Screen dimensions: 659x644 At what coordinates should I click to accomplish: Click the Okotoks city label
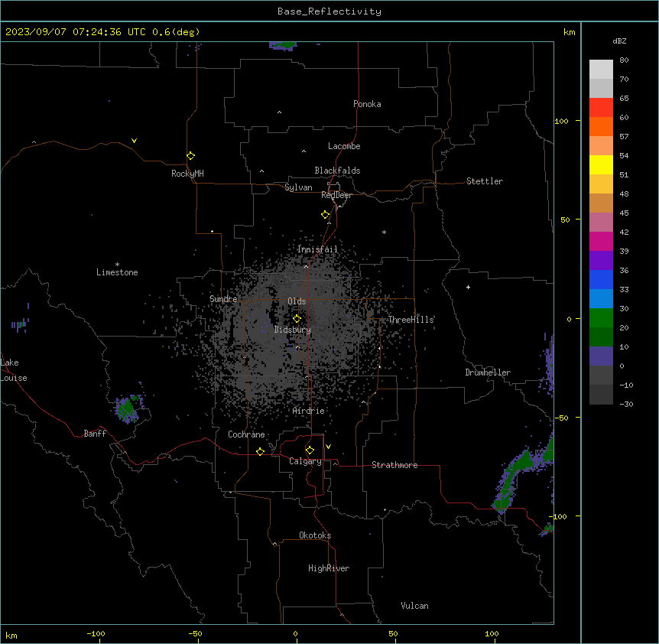coord(315,535)
